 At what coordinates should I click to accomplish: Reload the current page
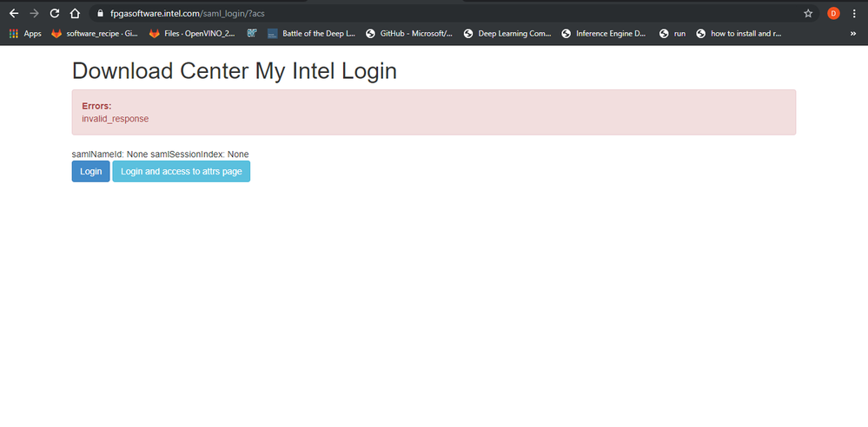[54, 13]
